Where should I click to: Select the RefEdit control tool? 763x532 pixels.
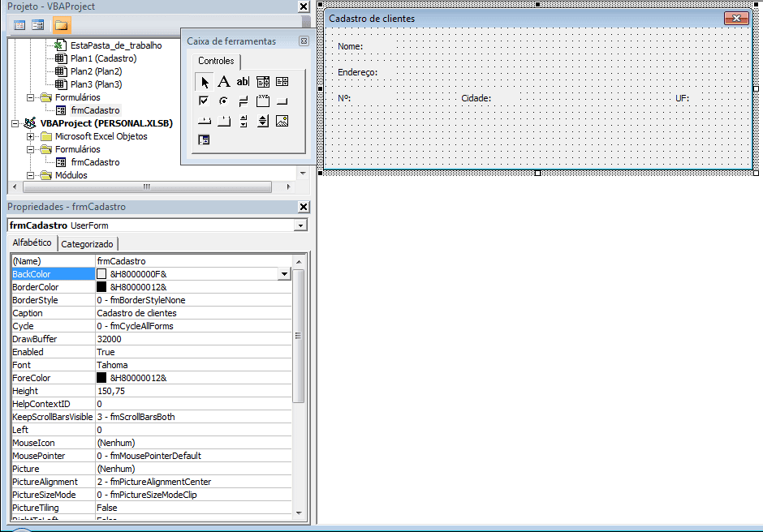coord(205,139)
